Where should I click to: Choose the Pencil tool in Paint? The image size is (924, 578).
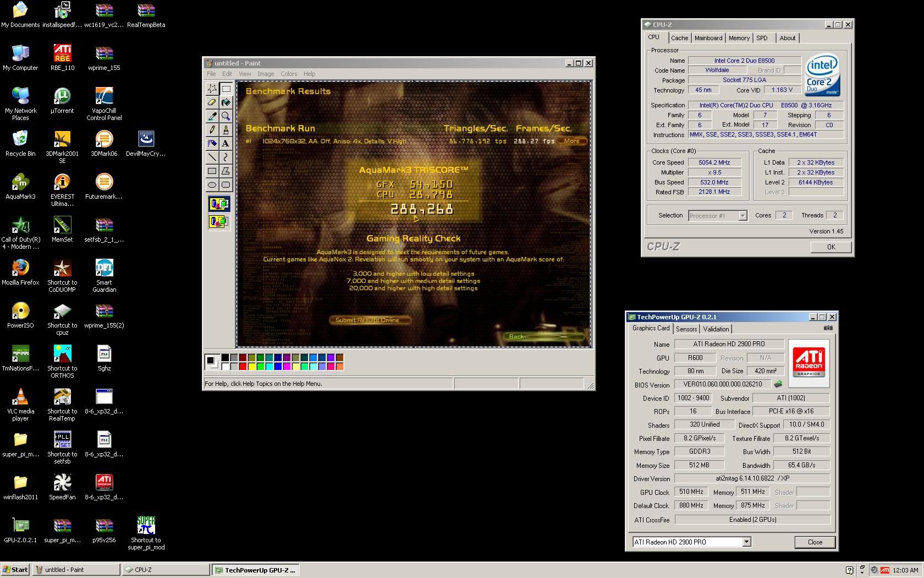pyautogui.click(x=212, y=130)
